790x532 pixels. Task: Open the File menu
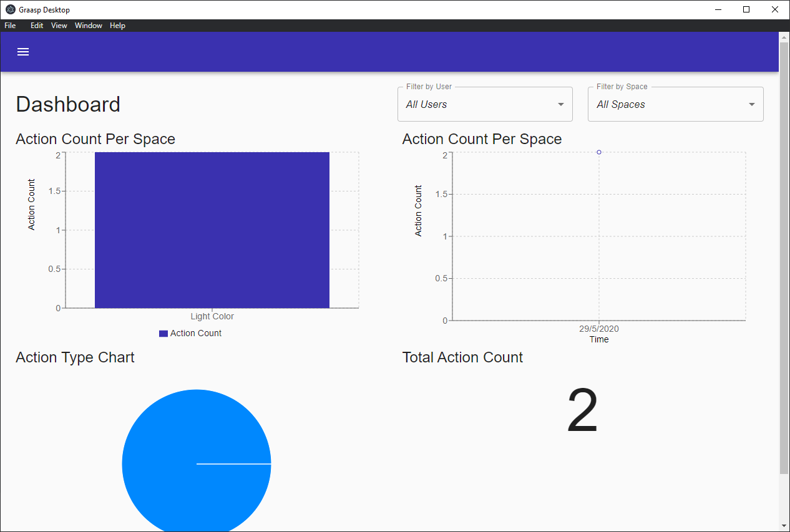click(x=10, y=26)
